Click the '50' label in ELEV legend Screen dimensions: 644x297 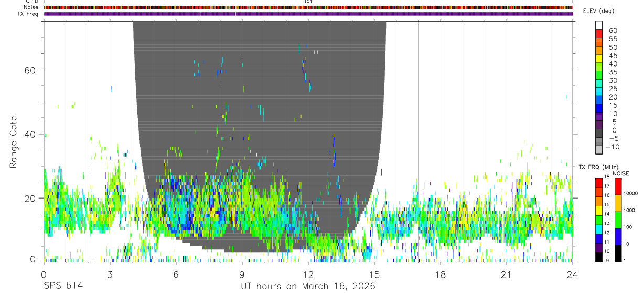click(x=613, y=48)
